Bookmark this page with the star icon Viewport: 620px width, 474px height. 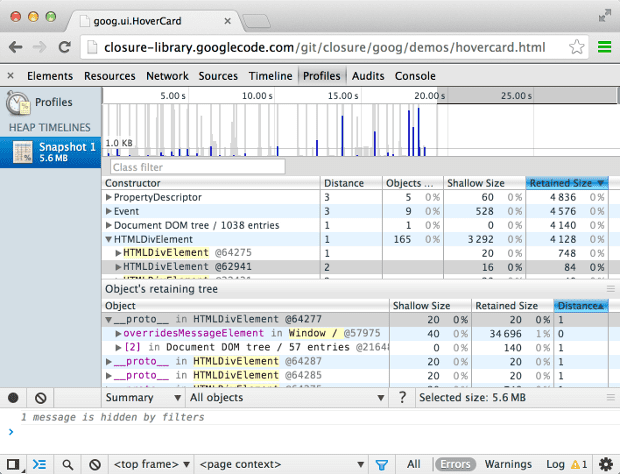point(577,47)
